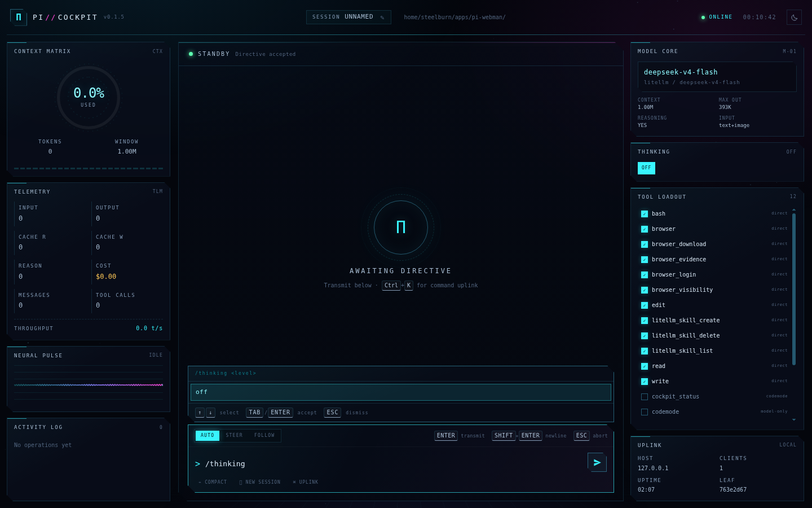812x508 pixels.
Task: Click the COMPACT button
Action: click(213, 483)
